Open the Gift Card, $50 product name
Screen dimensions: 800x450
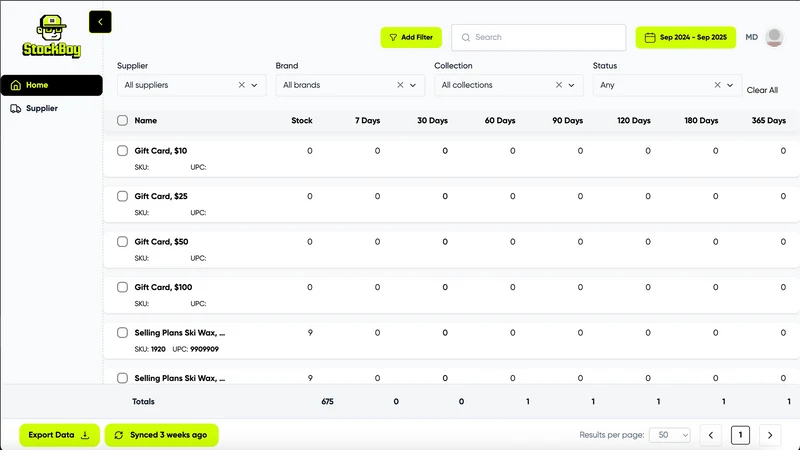[x=161, y=241]
